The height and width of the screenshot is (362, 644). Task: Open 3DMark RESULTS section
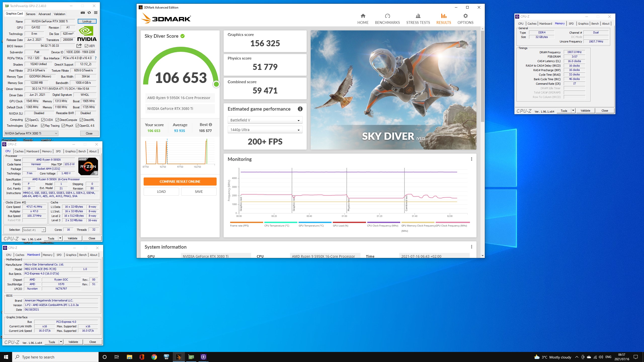pyautogui.click(x=444, y=19)
